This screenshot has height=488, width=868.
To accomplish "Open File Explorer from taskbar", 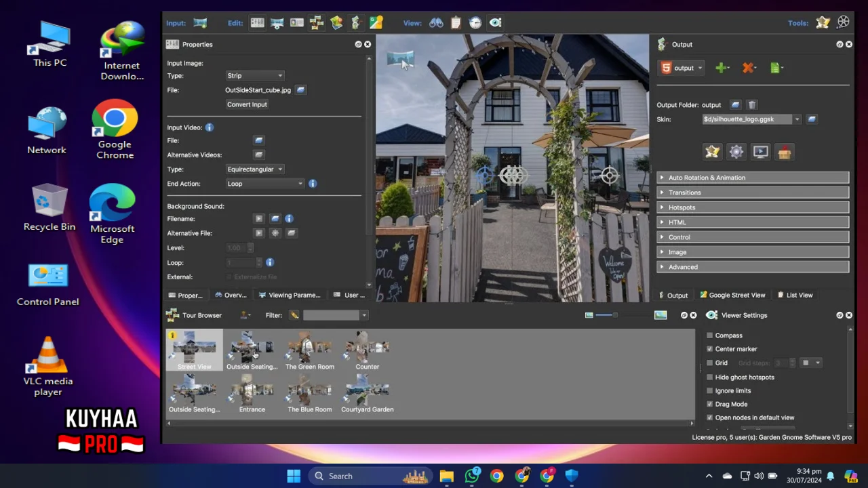I will click(446, 476).
